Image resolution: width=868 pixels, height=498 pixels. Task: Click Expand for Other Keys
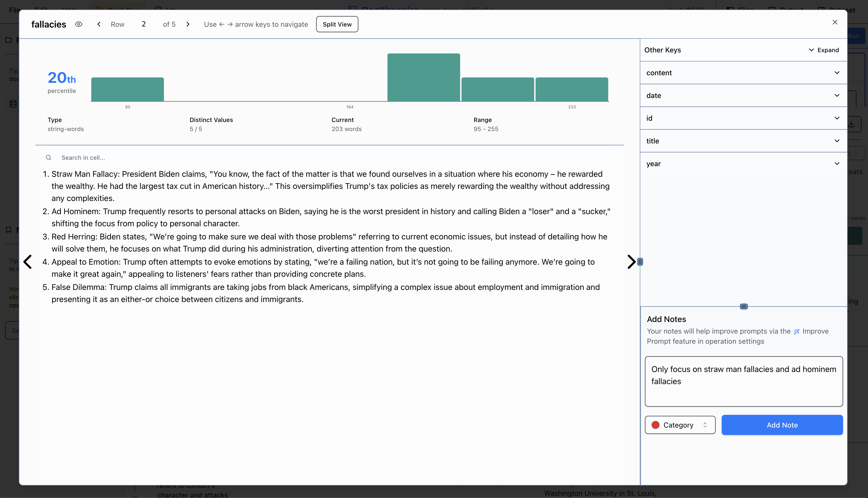(x=824, y=50)
